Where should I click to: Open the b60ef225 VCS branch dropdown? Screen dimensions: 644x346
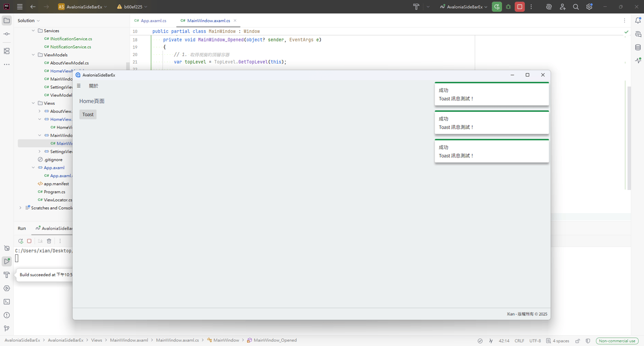click(132, 7)
